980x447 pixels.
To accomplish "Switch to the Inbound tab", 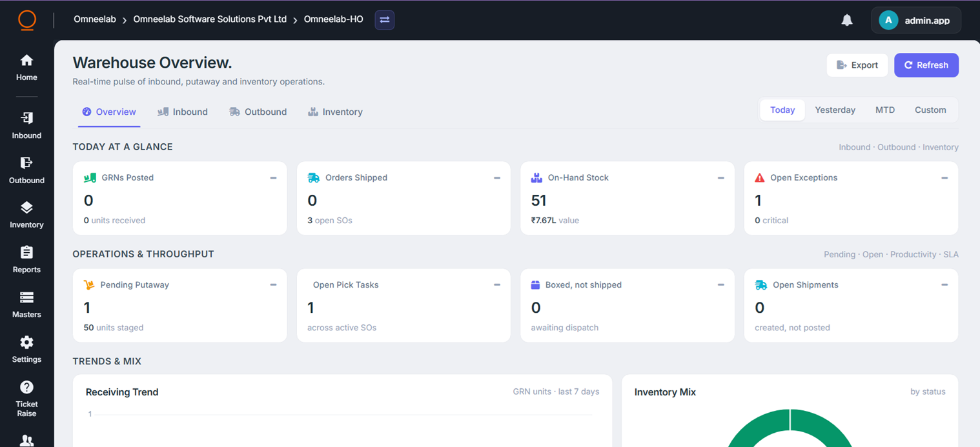I will coord(183,112).
